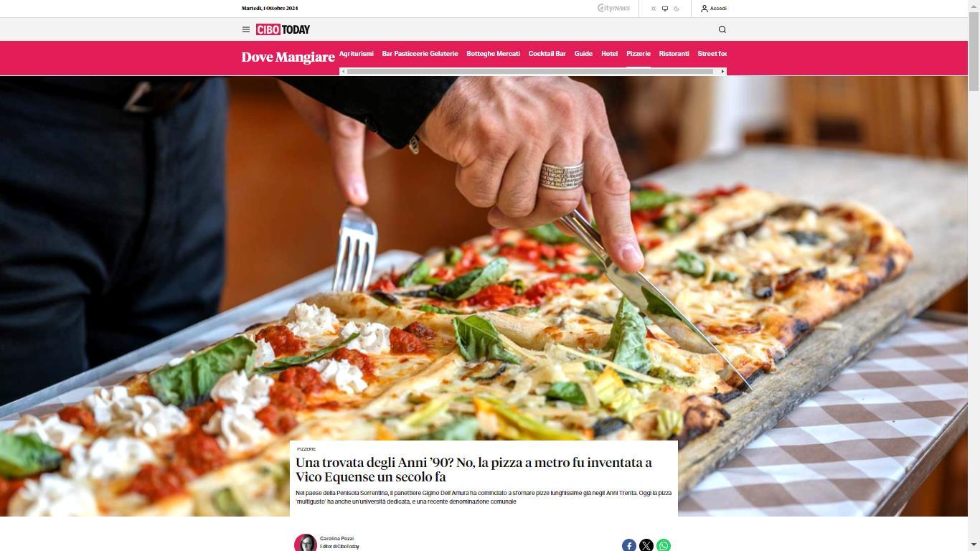The width and height of the screenshot is (980, 551).
Task: Click the CiboToday logo
Action: coord(283,29)
